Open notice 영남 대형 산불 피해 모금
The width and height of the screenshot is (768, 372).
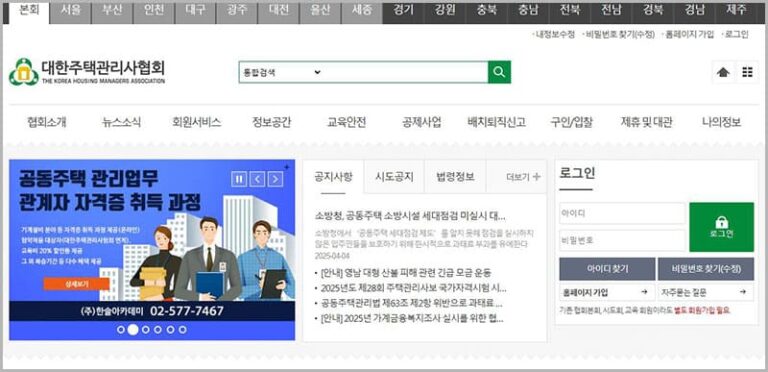click(406, 273)
